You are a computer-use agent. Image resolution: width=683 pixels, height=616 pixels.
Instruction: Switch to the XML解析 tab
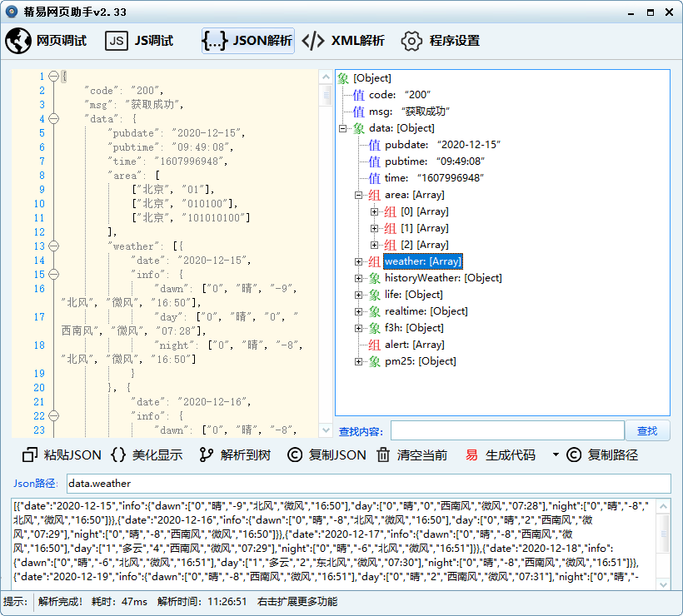point(343,41)
